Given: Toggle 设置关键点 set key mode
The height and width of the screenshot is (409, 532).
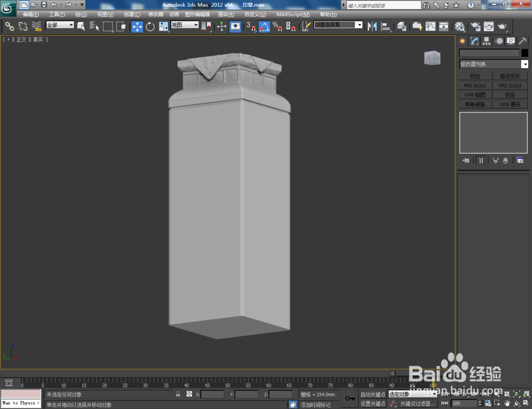Looking at the screenshot, I should [x=373, y=404].
